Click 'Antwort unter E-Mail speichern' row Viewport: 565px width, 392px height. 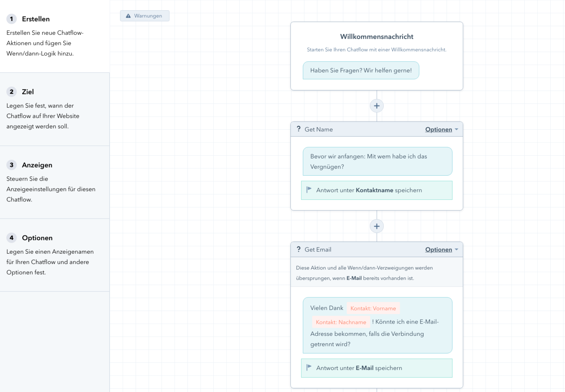pos(377,368)
